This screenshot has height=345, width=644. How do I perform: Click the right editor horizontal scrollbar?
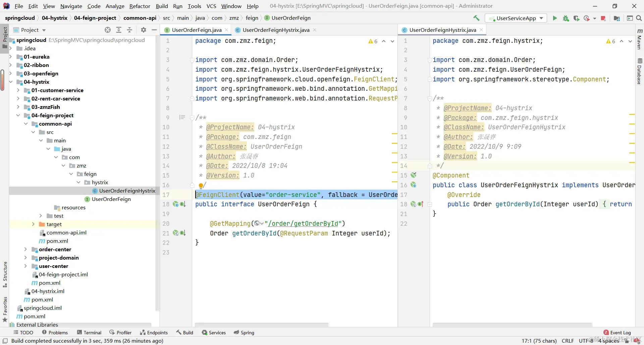(x=512, y=325)
